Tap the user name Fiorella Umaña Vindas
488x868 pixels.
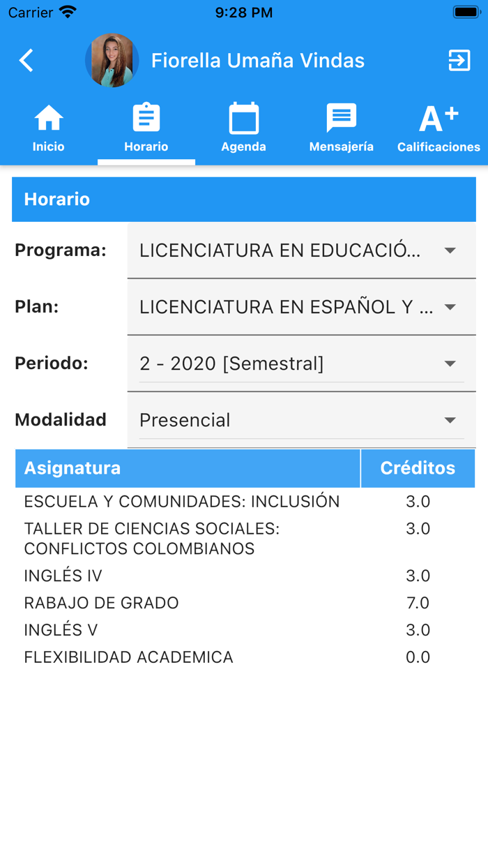tap(258, 61)
